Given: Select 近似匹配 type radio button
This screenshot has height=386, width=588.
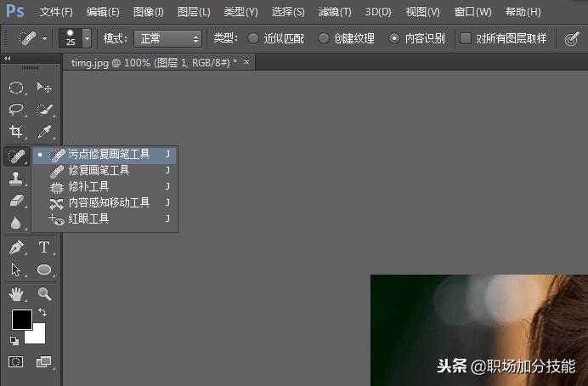Looking at the screenshot, I should [x=253, y=38].
